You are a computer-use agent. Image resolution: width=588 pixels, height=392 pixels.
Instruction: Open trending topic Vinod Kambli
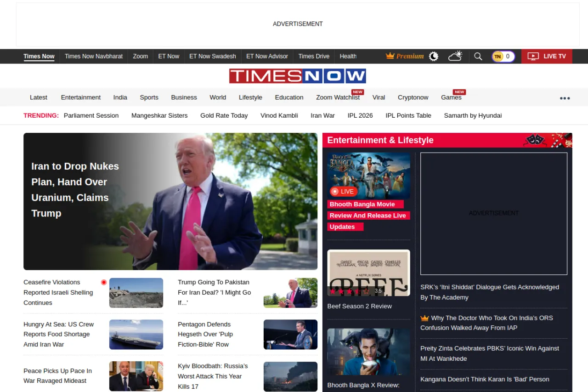click(x=279, y=116)
